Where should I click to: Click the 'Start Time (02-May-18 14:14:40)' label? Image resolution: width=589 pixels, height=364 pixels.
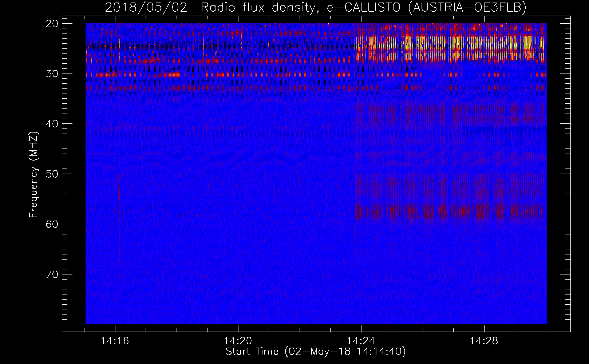point(316,352)
